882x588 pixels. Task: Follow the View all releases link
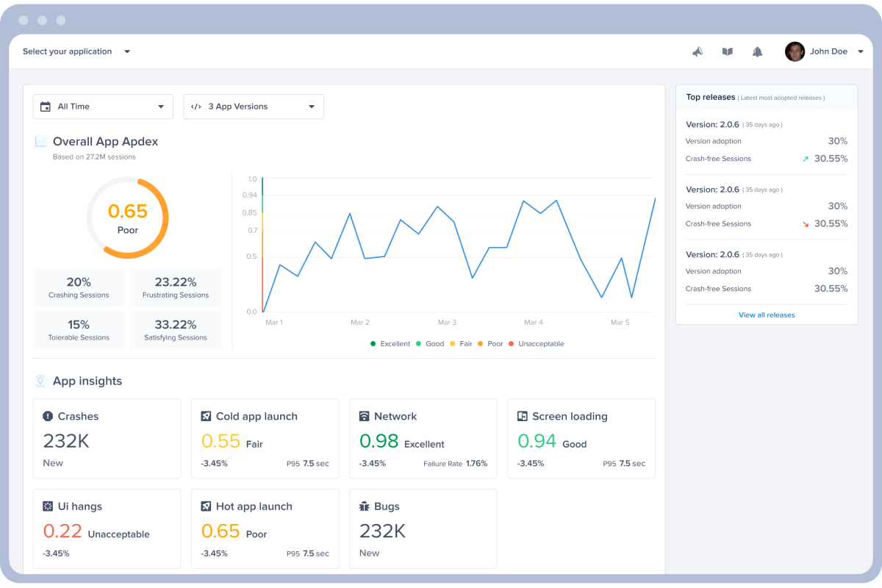point(767,315)
